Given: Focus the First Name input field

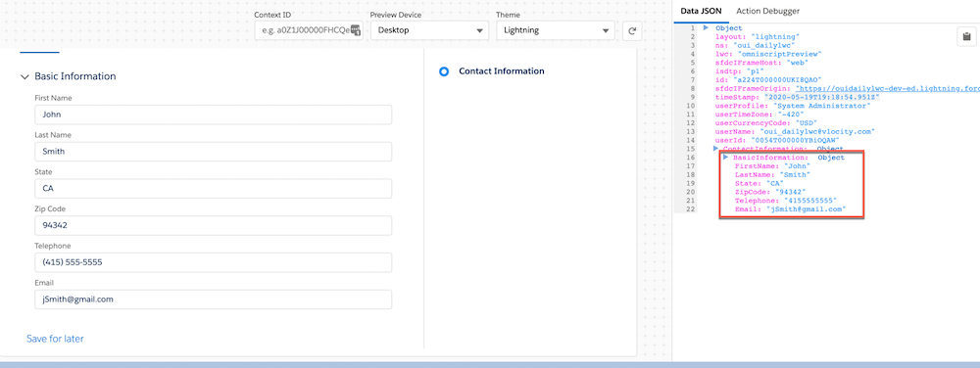Looking at the screenshot, I should pos(213,115).
